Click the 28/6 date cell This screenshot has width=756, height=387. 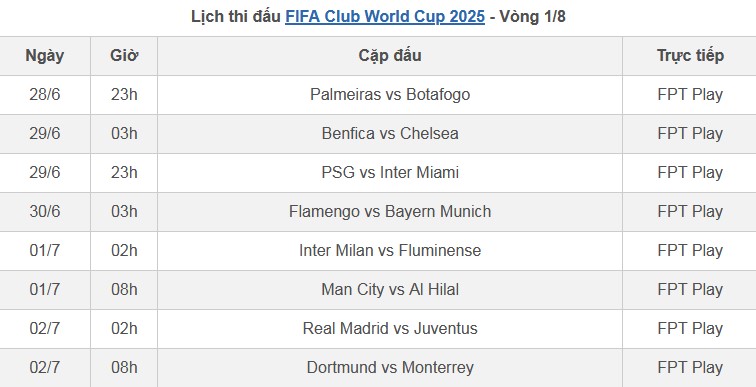point(45,95)
